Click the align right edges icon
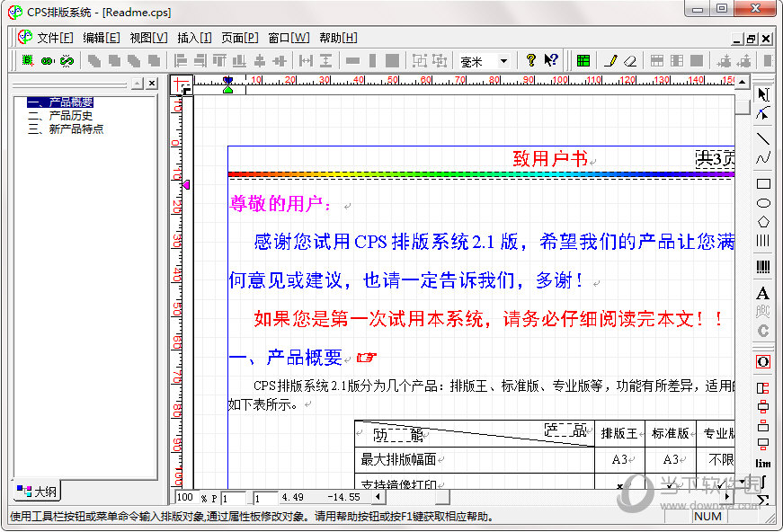 (200, 61)
